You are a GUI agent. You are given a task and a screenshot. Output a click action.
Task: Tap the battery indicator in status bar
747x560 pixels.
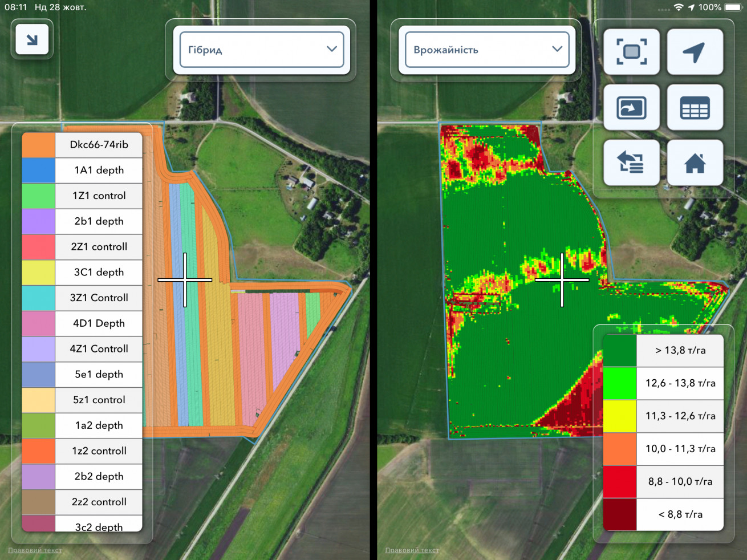coord(733,7)
